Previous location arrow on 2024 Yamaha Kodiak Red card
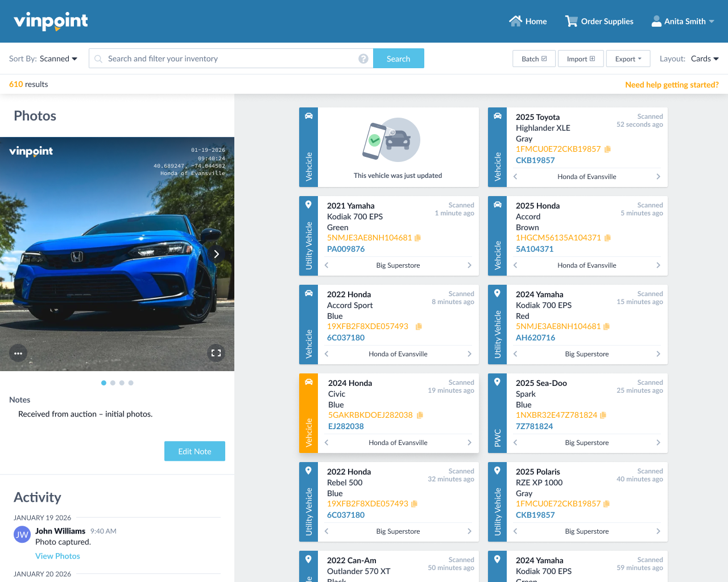The image size is (728, 582). click(515, 354)
